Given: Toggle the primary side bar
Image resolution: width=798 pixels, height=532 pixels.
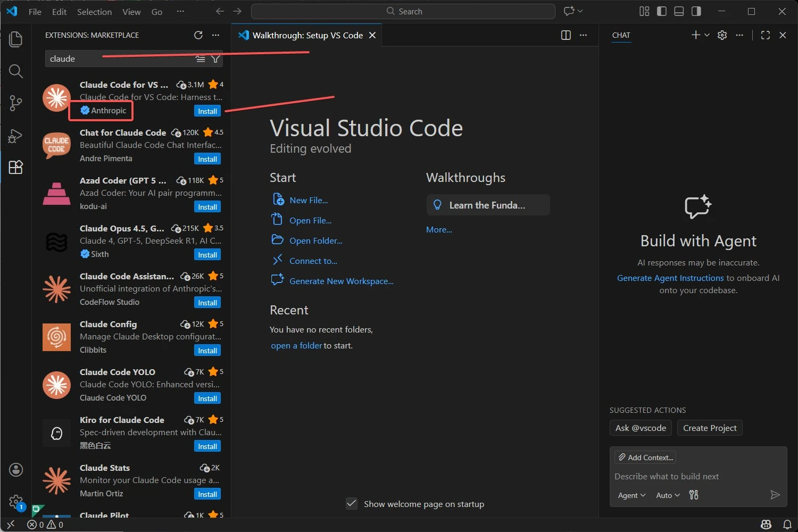Looking at the screenshot, I should coord(662,11).
